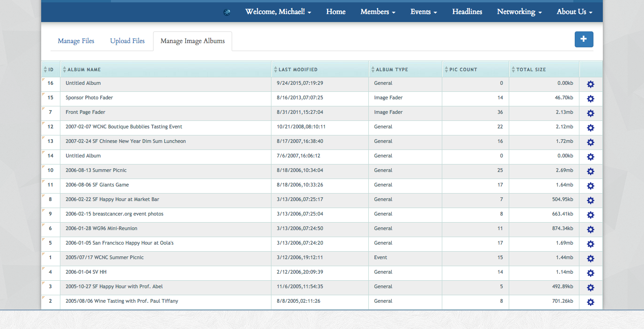The image size is (644, 329).
Task: Click 2006-01-04 SV HH album name
Action: pyautogui.click(x=86, y=272)
